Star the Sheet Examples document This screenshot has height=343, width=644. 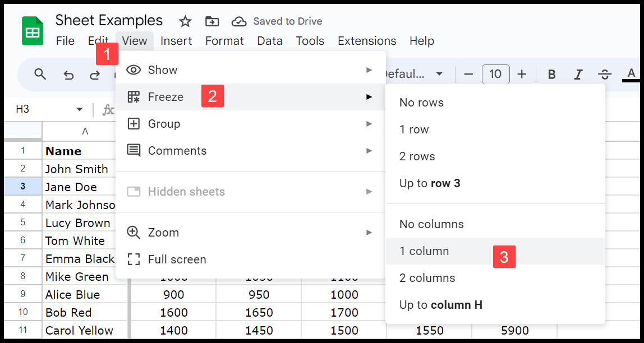185,21
